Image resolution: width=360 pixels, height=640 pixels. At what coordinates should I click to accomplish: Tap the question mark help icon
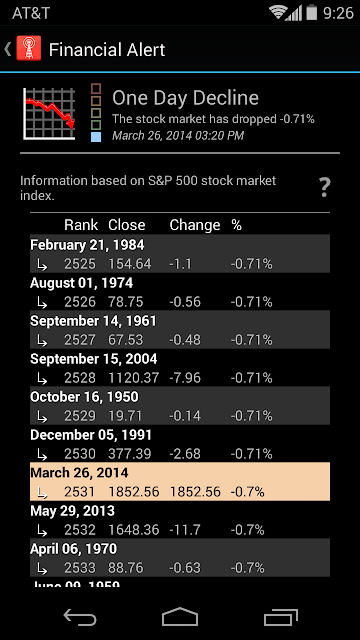click(x=324, y=188)
